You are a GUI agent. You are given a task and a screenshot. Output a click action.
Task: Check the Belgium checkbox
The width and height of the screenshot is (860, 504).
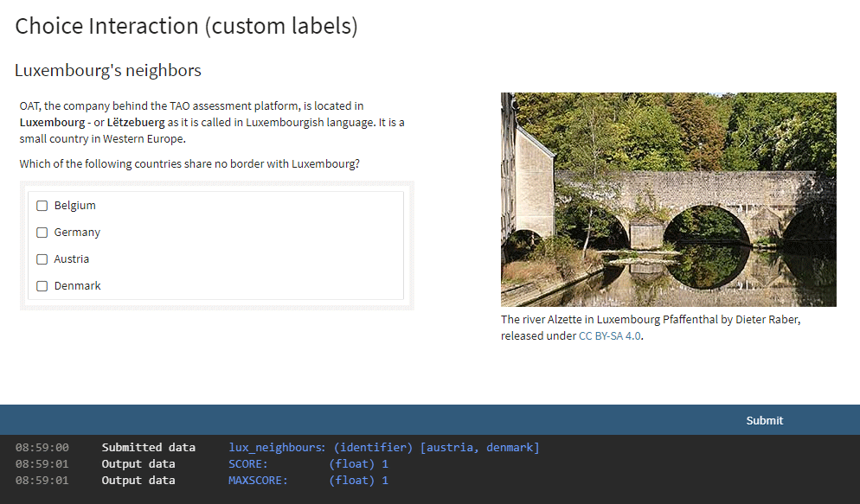click(x=42, y=206)
